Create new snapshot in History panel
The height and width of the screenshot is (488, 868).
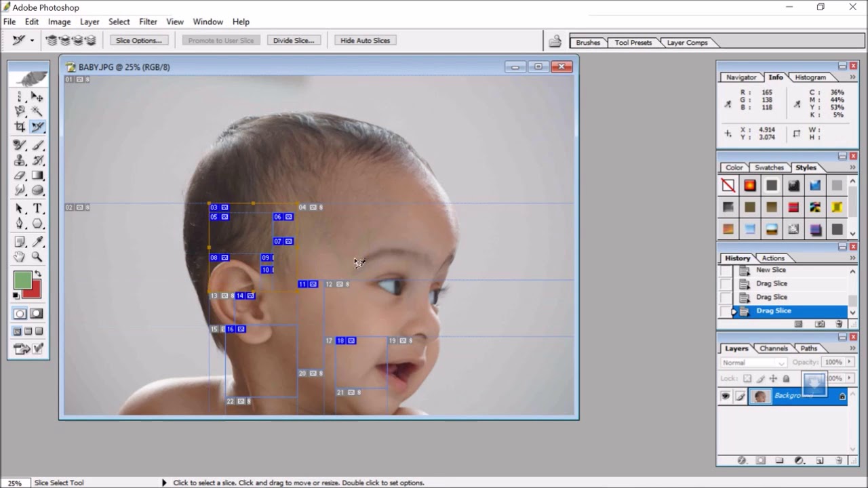point(819,325)
